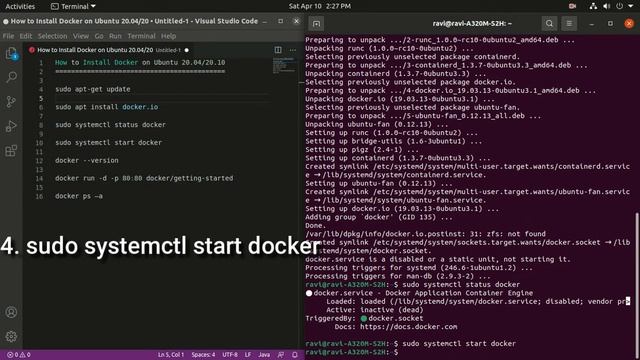Open the Accounts icon in activity bar
The height and width of the screenshot is (360, 640).
point(11,312)
